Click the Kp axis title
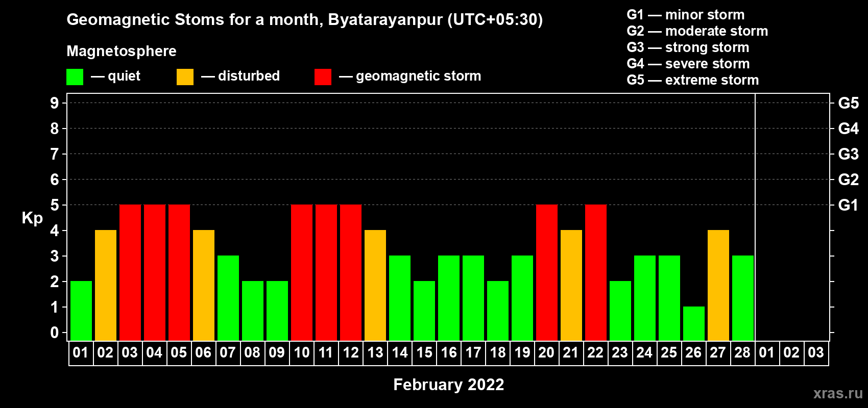The image size is (868, 408). [32, 218]
